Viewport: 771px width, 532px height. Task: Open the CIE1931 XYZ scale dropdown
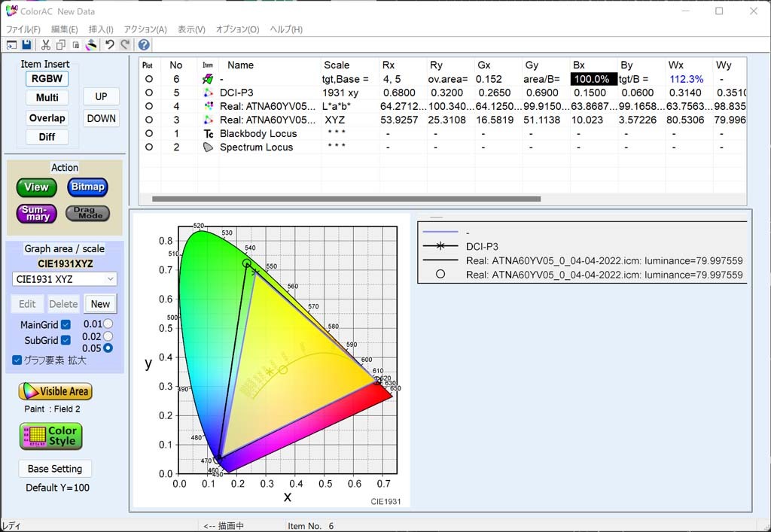point(65,279)
